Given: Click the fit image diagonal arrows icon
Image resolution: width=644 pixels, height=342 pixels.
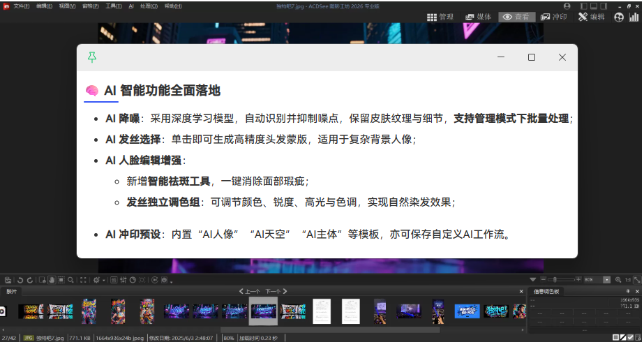Looking at the screenshot, I should click(637, 280).
